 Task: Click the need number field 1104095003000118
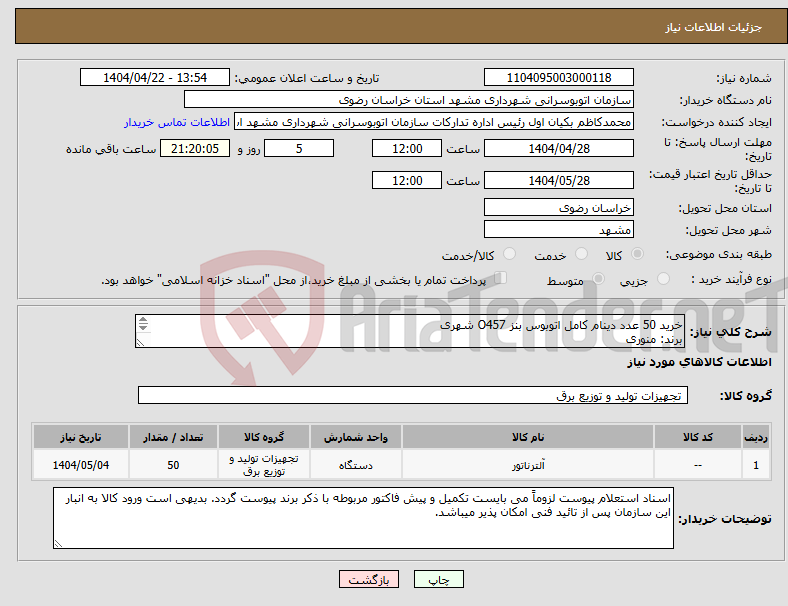[x=559, y=77]
